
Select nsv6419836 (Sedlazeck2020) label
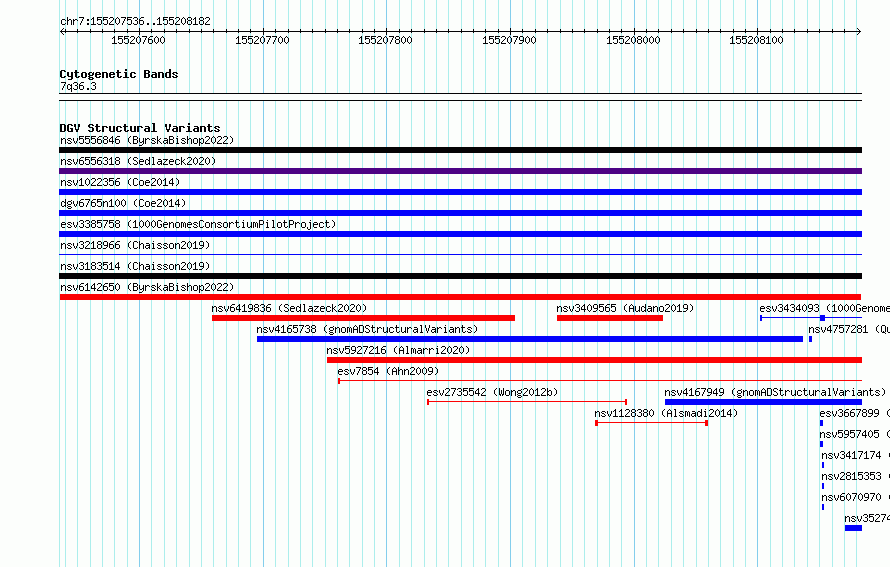[289, 308]
